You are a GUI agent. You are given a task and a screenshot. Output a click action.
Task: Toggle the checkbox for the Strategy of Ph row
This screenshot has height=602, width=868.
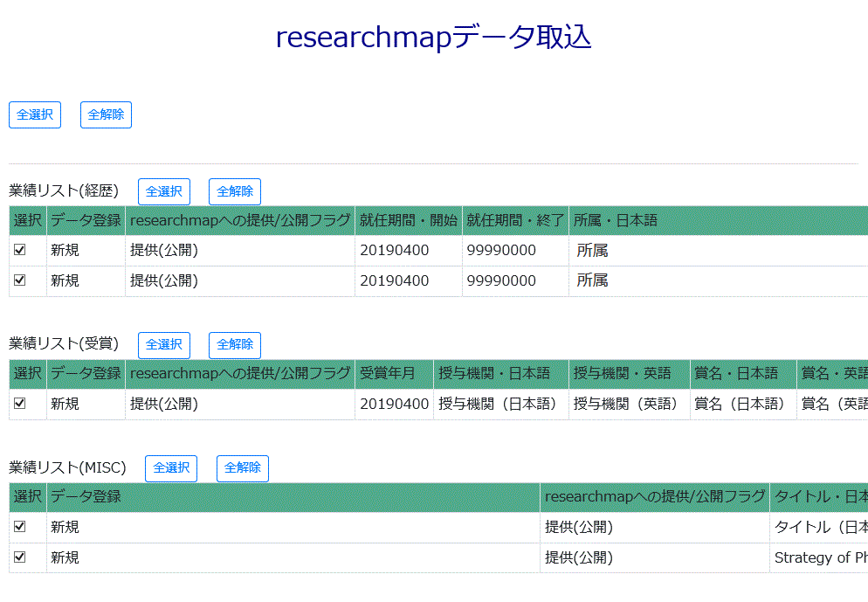[20, 557]
